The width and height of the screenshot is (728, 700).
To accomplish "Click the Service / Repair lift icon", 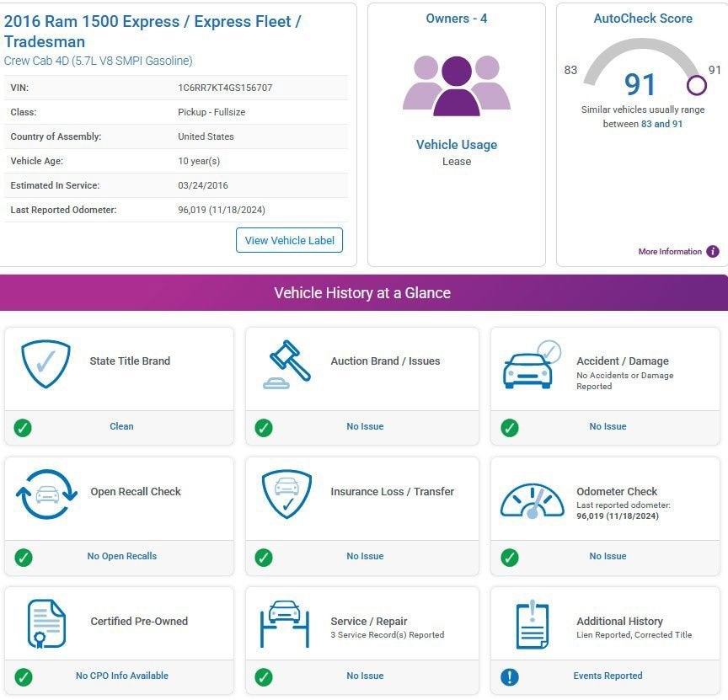I will pyautogui.click(x=285, y=624).
